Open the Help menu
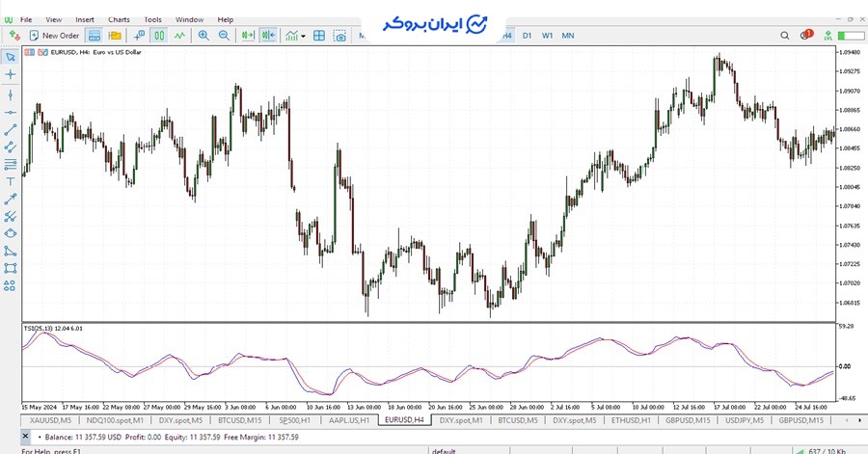868x454 pixels. click(x=226, y=19)
